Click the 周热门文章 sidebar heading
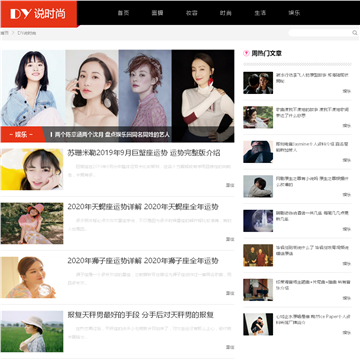 (x=267, y=53)
